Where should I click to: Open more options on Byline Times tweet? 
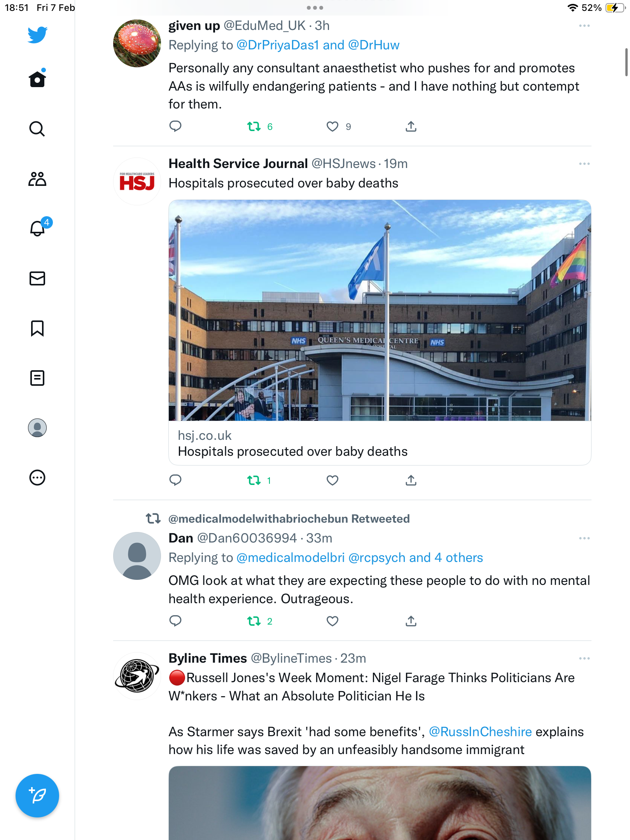tap(584, 658)
